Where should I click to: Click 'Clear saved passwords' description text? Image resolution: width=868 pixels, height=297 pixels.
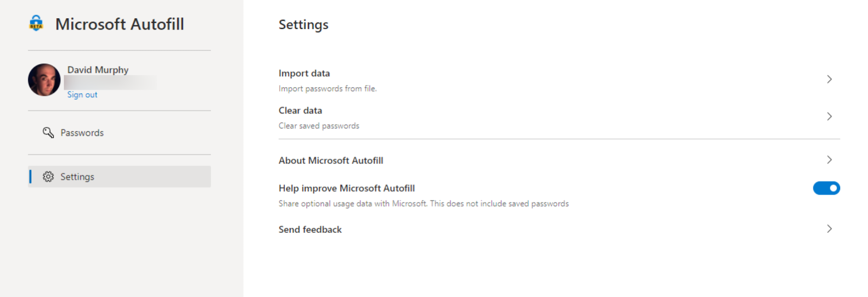(x=319, y=126)
